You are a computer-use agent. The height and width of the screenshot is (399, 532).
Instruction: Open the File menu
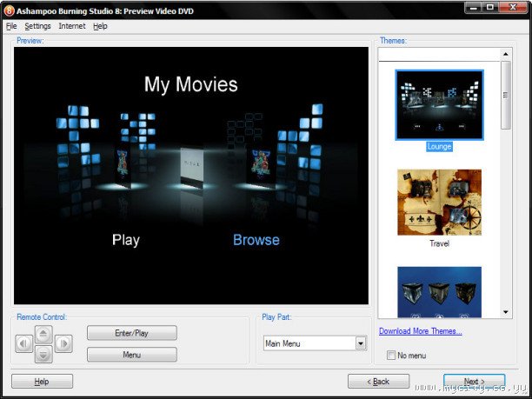pyautogui.click(x=11, y=26)
